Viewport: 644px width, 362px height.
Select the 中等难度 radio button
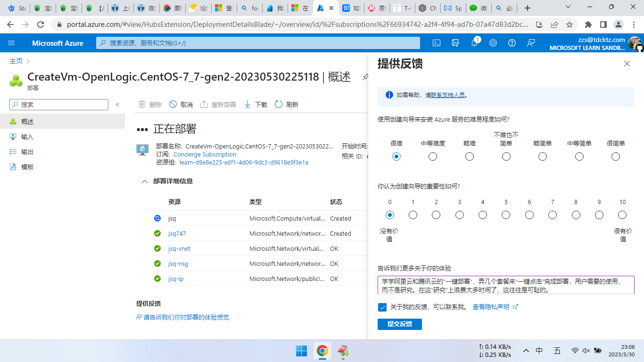[x=433, y=156]
